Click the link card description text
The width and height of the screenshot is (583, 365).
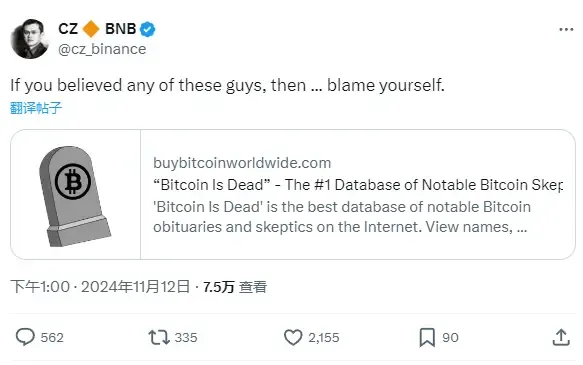[x=342, y=217]
